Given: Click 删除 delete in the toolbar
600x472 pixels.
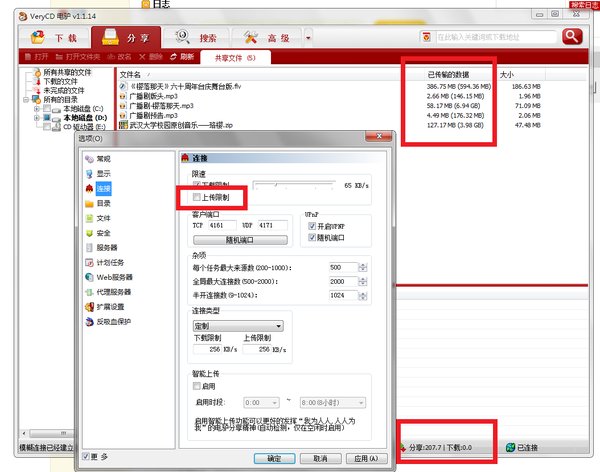Looking at the screenshot, I should [x=151, y=57].
